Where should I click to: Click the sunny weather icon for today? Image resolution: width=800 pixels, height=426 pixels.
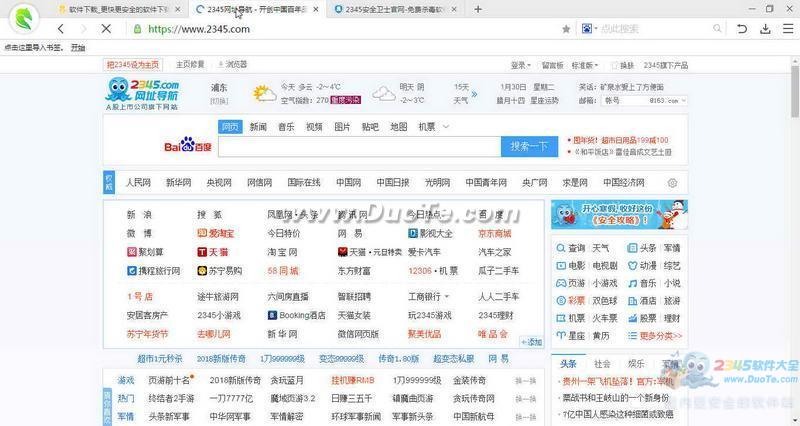click(x=264, y=93)
